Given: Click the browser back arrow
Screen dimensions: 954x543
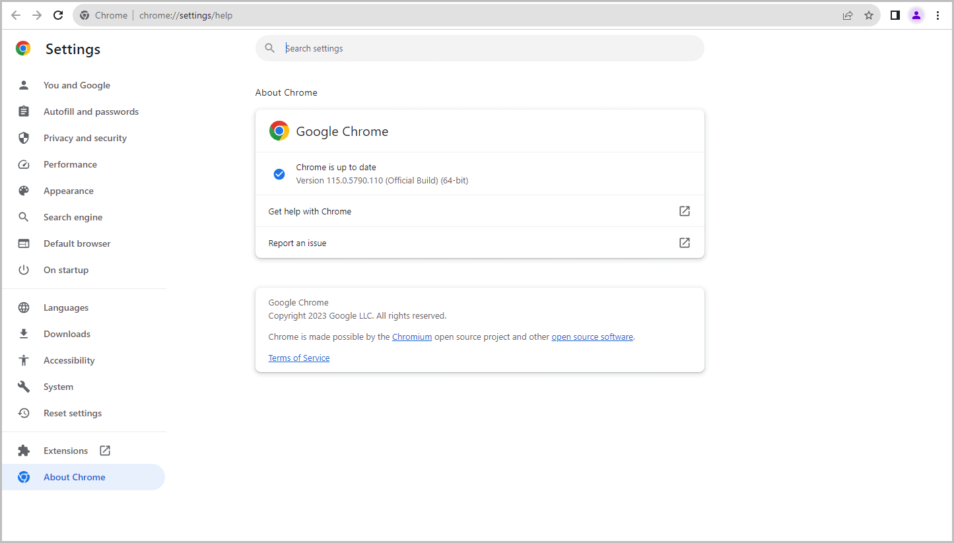Looking at the screenshot, I should 16,15.
